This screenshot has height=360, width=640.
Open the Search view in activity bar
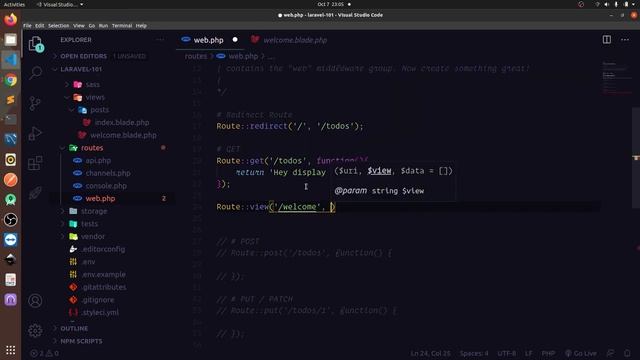tap(36, 73)
